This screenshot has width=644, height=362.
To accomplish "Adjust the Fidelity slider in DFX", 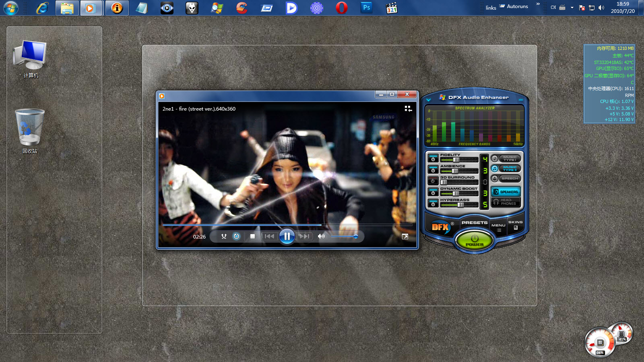I will [459, 160].
